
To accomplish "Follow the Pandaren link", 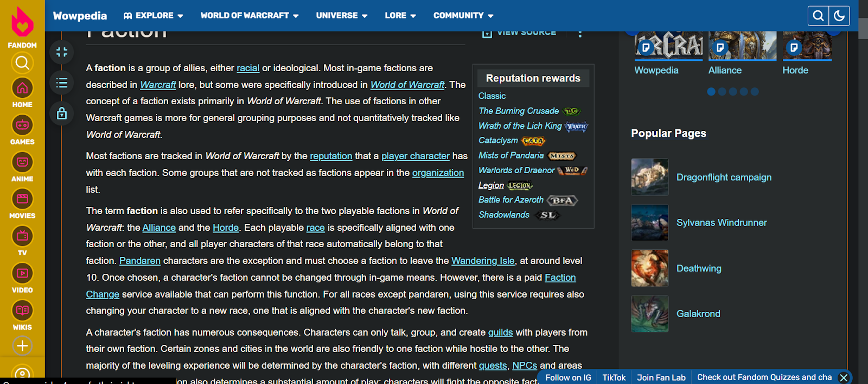I will click(x=140, y=261).
